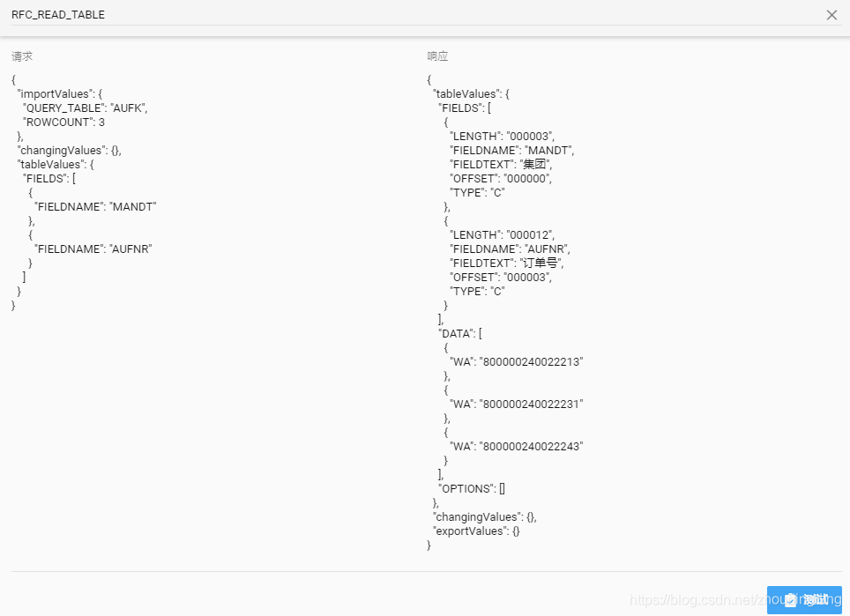
Task: Click the QUERY_TABLE value AUFK
Action: point(128,108)
